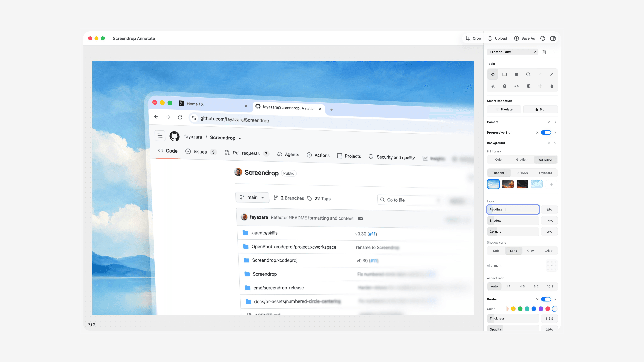Select the outlined rectangle tool

[x=504, y=74]
